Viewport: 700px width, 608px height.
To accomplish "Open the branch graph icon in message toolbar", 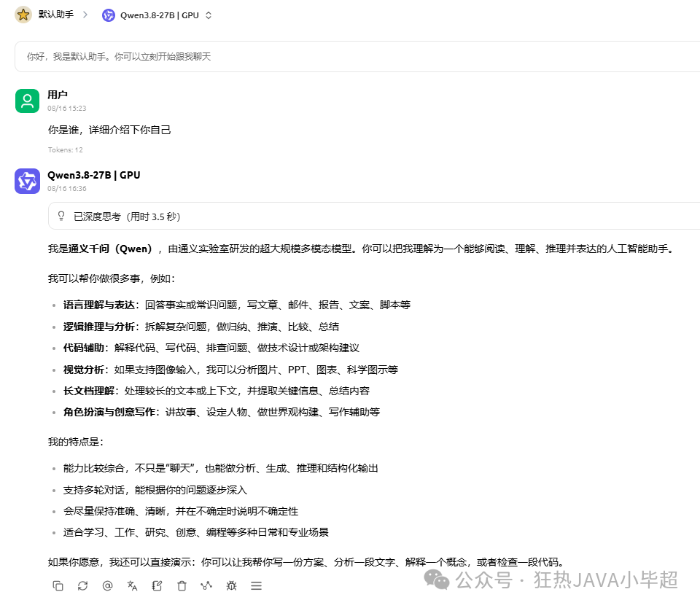I will click(206, 585).
